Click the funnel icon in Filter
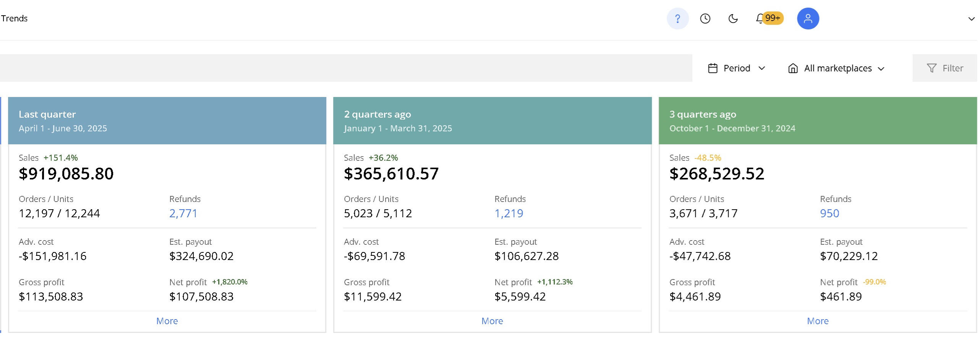Screen dimensions: 980x349 point(931,68)
